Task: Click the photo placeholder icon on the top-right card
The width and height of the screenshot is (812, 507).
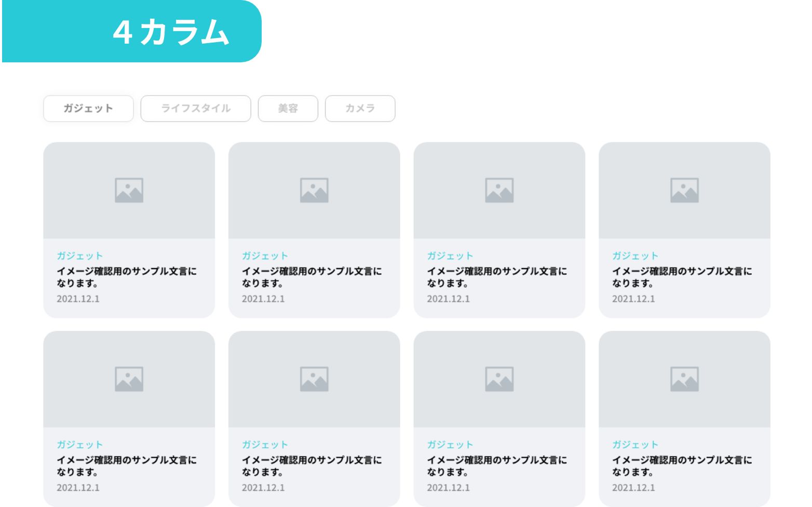Action: pyautogui.click(x=684, y=190)
